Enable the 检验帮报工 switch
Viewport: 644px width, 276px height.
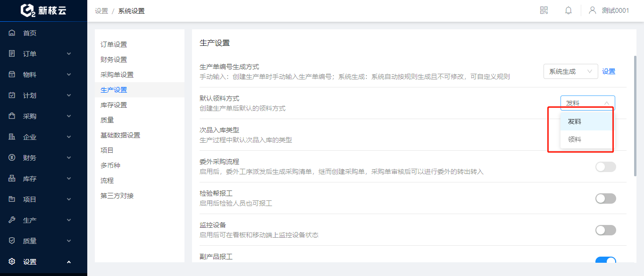(606, 198)
